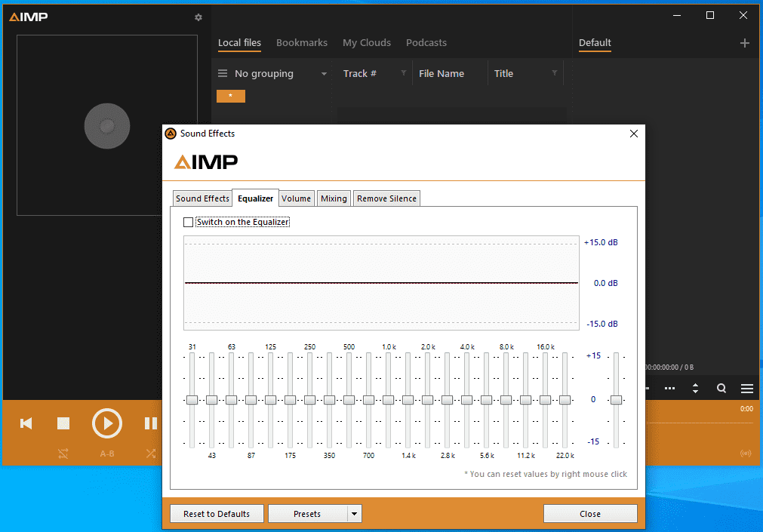Click Reset to Defaults button

pyautogui.click(x=217, y=513)
